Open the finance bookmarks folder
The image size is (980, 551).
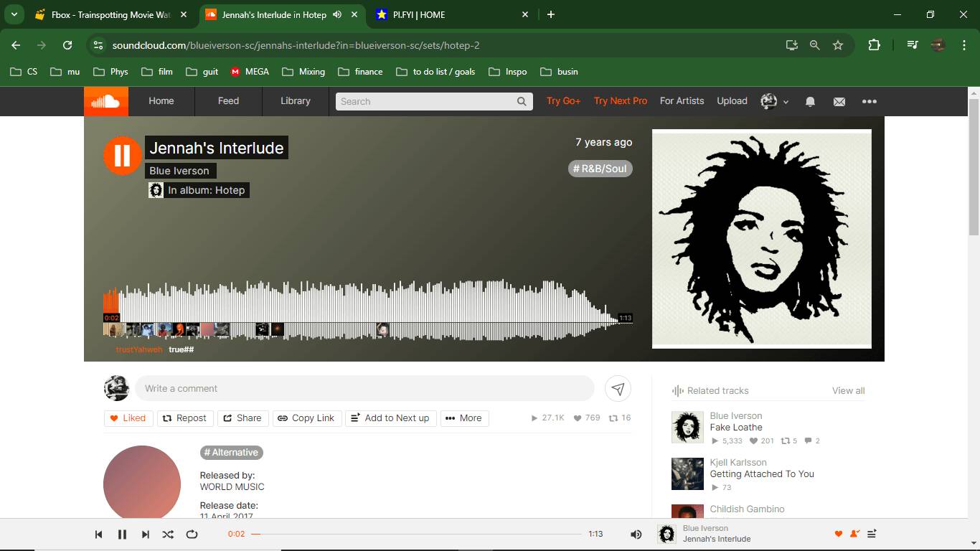[360, 72]
